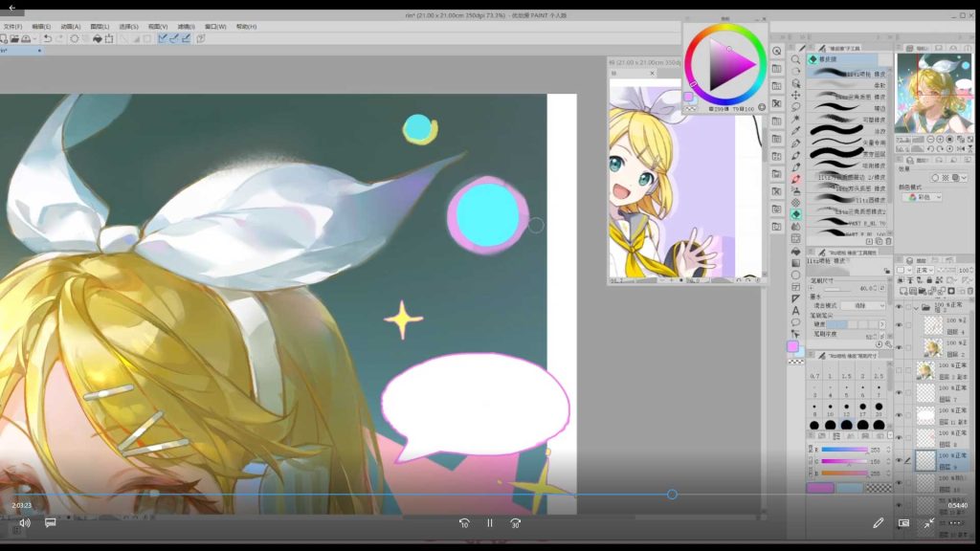
Task: Open the 文件(F) menu
Action: point(11,27)
